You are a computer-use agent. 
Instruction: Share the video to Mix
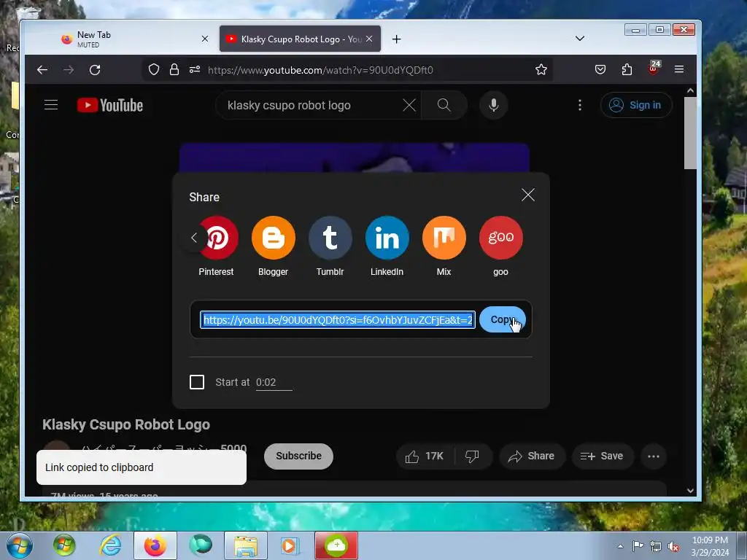pyautogui.click(x=444, y=238)
